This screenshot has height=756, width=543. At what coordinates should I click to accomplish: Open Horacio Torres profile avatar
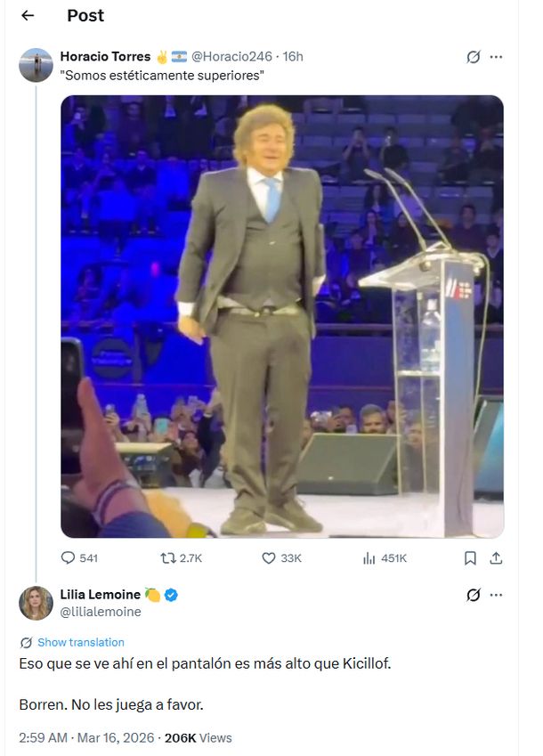coord(36,65)
